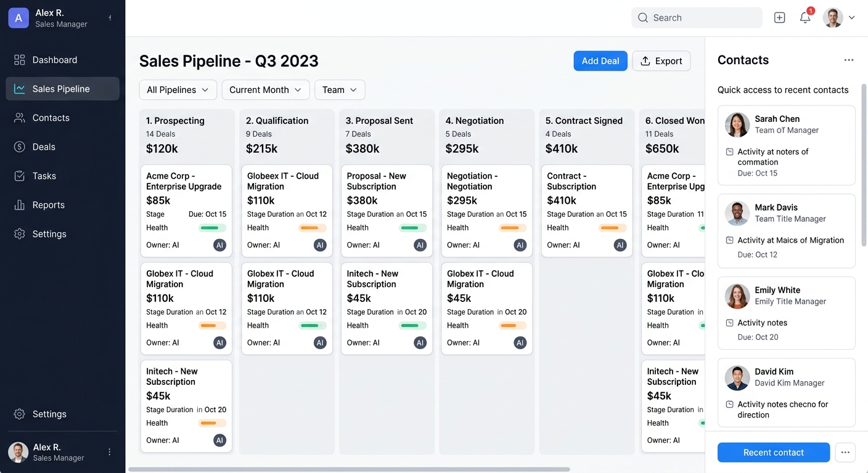Click the Sales Pipeline - Q3 2023 title
Screen dimensions: 868x473
click(x=229, y=61)
